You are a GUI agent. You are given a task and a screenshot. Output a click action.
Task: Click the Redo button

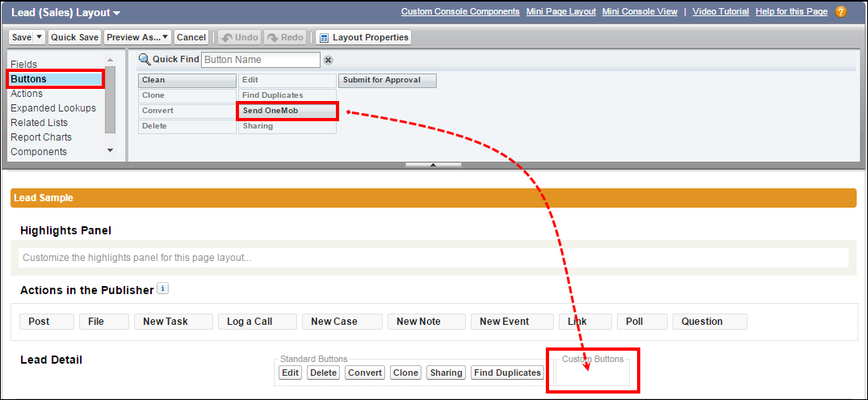tap(286, 37)
